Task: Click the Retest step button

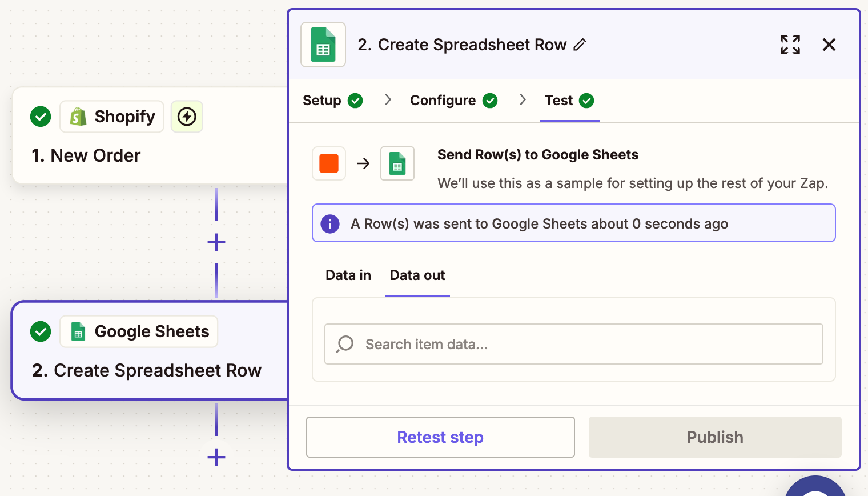Action: (x=440, y=437)
